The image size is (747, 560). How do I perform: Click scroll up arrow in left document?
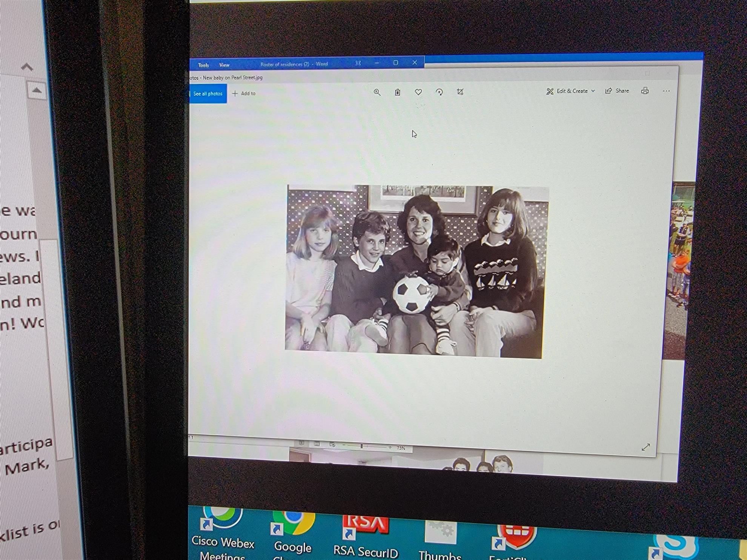pyautogui.click(x=37, y=91)
